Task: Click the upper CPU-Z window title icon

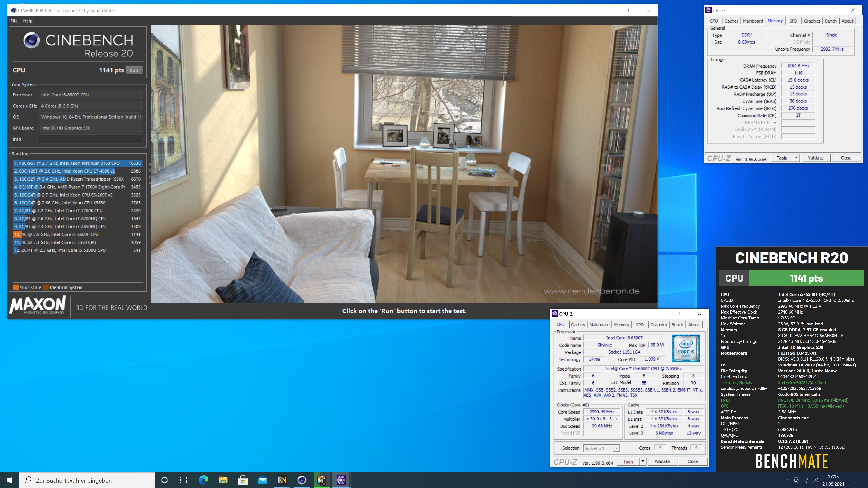Action: (709, 10)
